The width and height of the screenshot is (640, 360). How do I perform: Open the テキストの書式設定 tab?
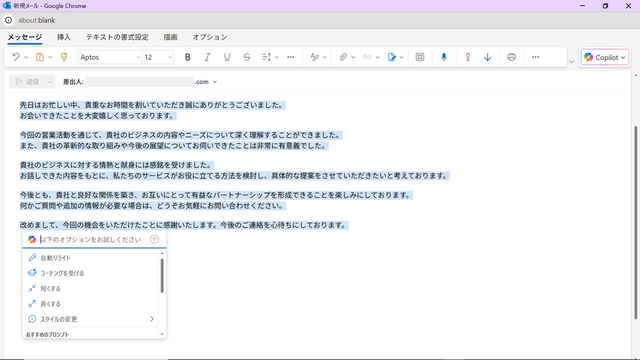pos(117,37)
